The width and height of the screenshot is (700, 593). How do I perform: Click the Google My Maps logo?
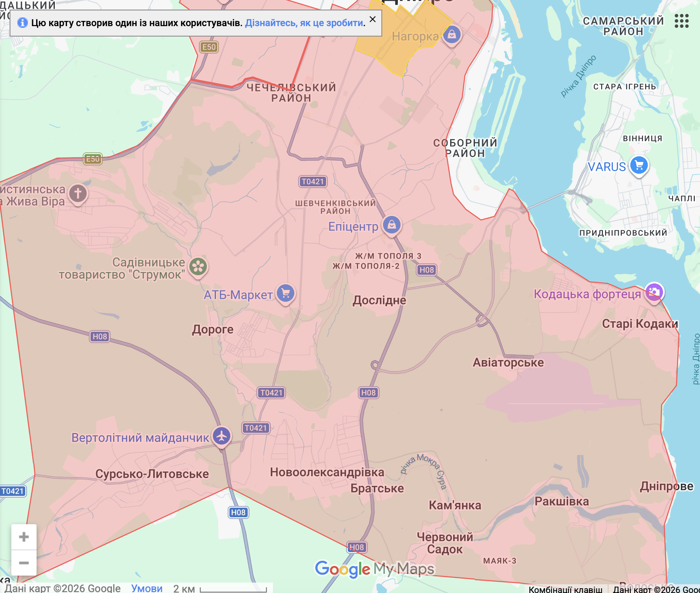tap(375, 569)
